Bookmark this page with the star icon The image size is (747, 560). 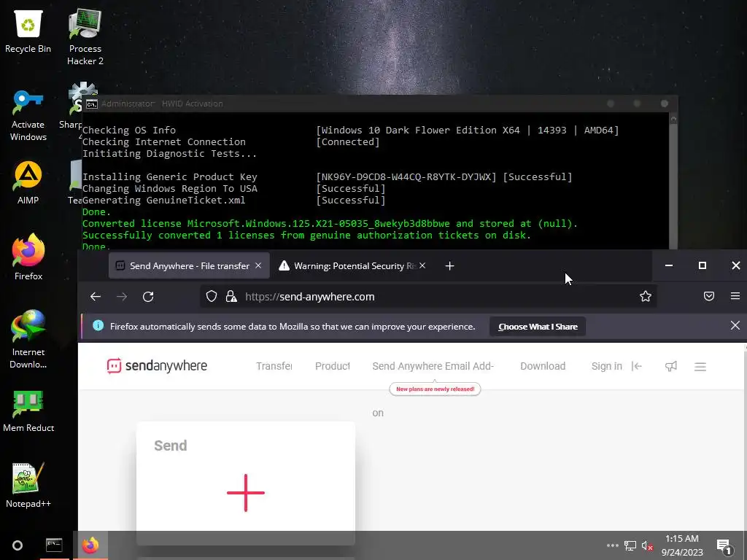[646, 297]
